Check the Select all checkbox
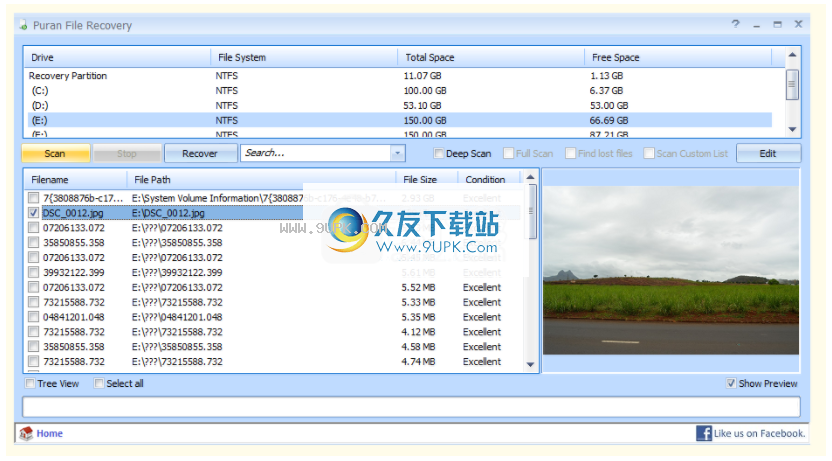The height and width of the screenshot is (461, 832). coord(99,383)
